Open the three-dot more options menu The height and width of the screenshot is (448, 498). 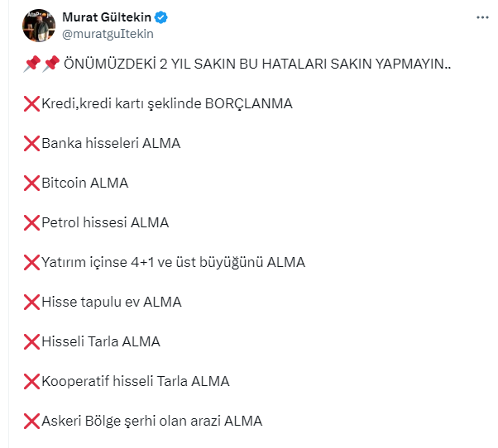482,17
